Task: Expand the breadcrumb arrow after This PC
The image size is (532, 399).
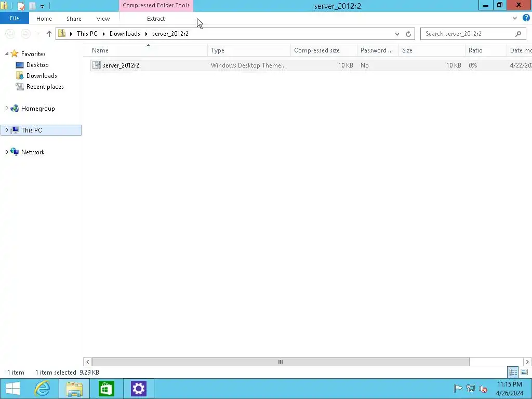Action: click(103, 34)
